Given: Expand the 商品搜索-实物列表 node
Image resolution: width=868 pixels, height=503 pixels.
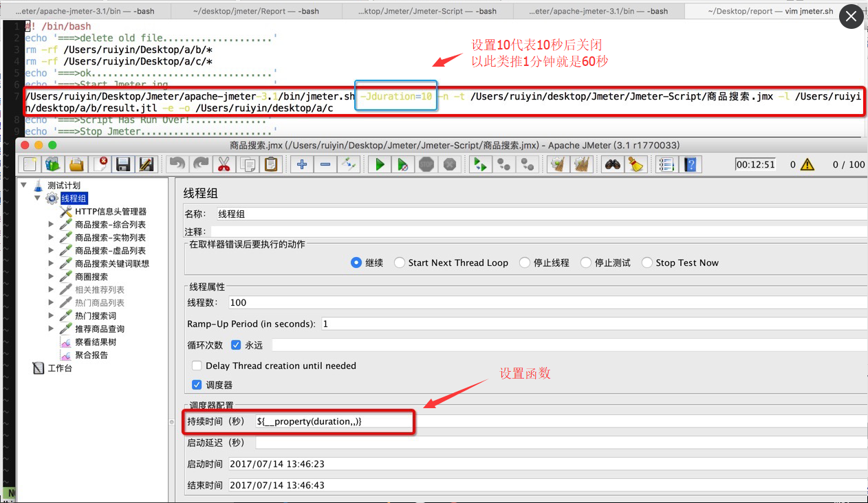Looking at the screenshot, I should [x=51, y=237].
